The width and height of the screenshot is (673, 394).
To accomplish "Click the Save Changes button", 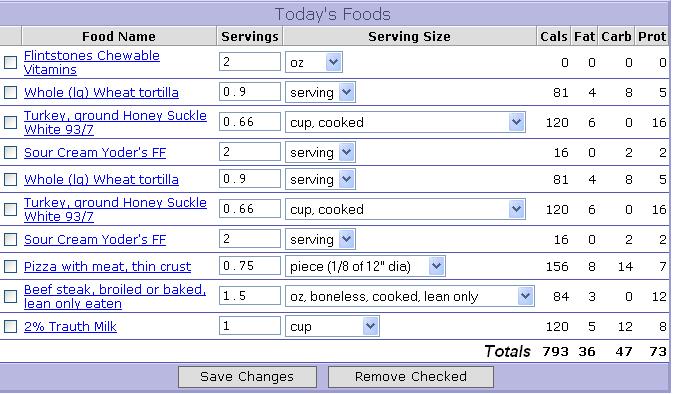I will [x=247, y=377].
